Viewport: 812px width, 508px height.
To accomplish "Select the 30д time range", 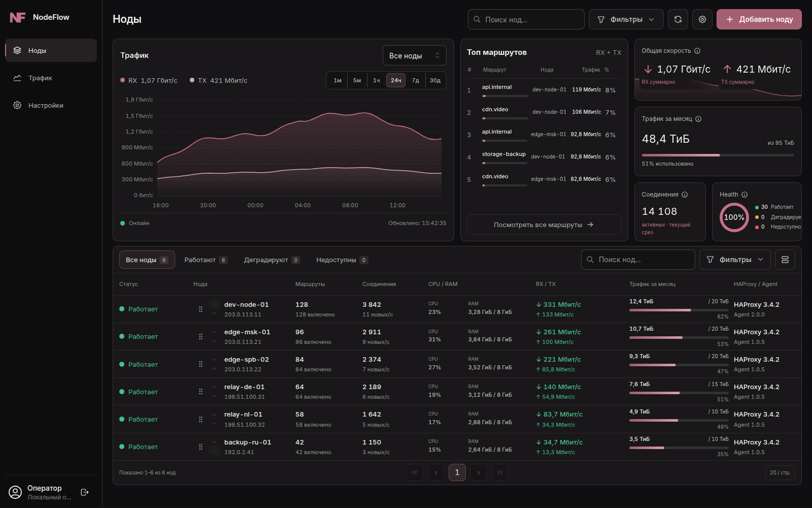I will coord(435,80).
